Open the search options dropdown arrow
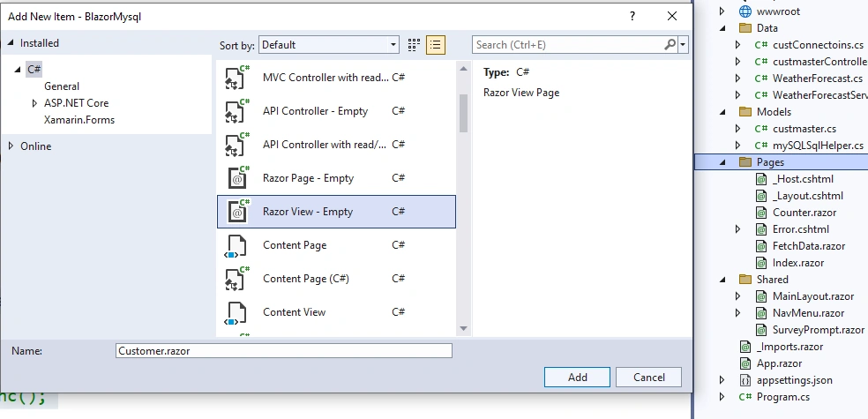Image resolution: width=868 pixels, height=419 pixels. [683, 45]
